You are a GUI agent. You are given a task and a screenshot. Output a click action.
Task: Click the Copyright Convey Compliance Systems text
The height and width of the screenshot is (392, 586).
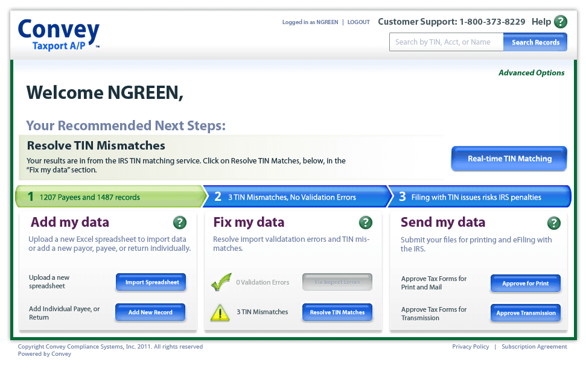point(110,346)
